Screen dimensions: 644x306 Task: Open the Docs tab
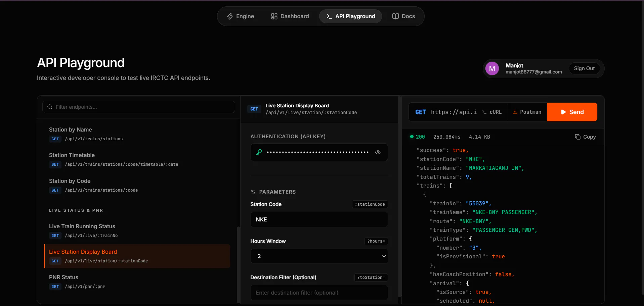(x=403, y=16)
